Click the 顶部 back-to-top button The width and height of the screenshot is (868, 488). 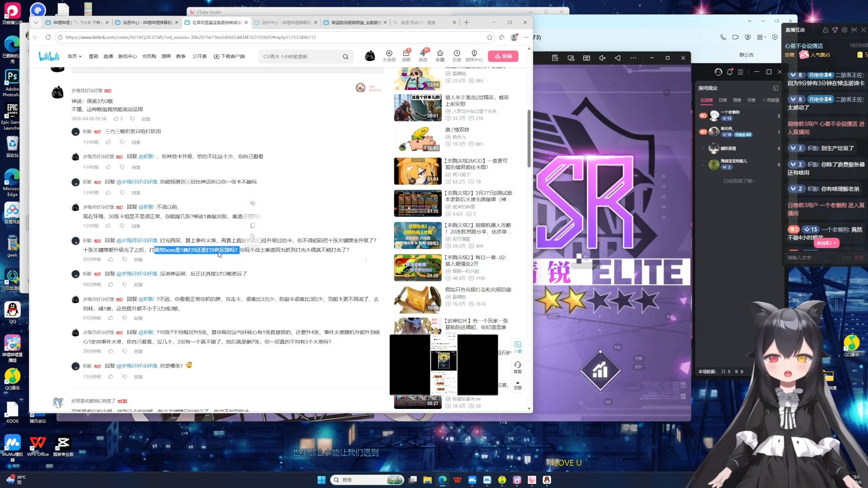click(x=518, y=385)
